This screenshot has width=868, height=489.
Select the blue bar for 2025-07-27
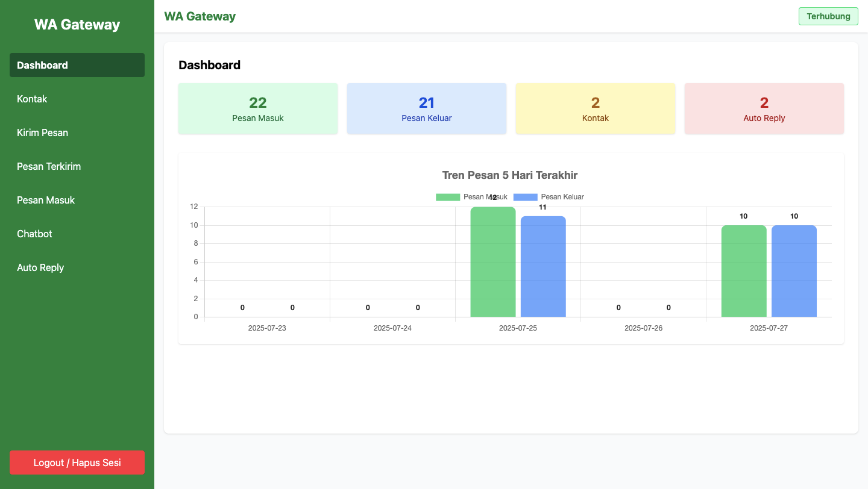pos(794,271)
